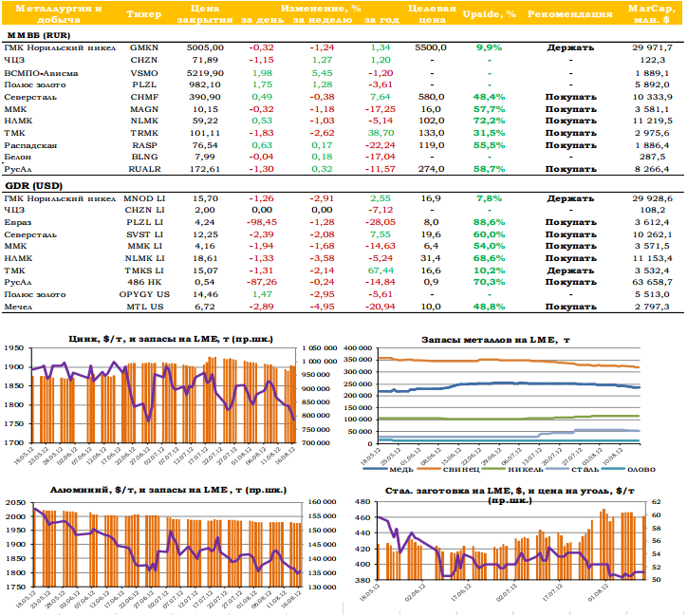This screenshot has width=687, height=616.
Task: Select TMKS LI yearly change 67,44
Action: tap(381, 271)
